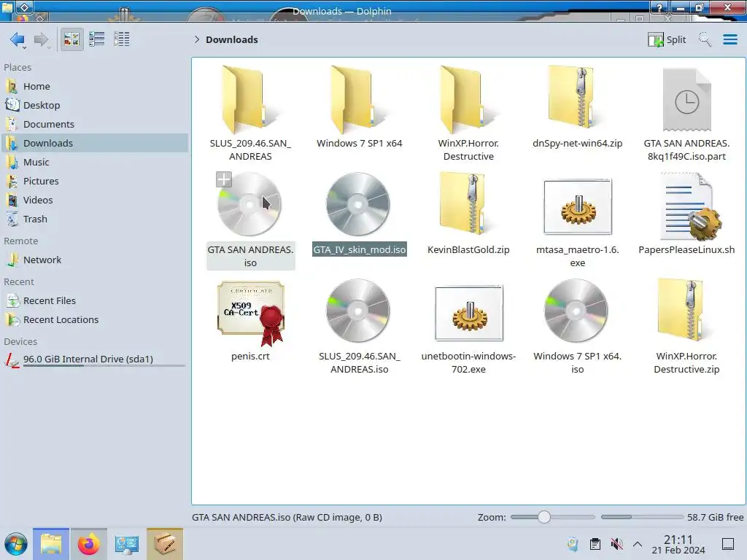Switch to Icons view mode
This screenshot has height=560, width=747.
pyautogui.click(x=71, y=39)
